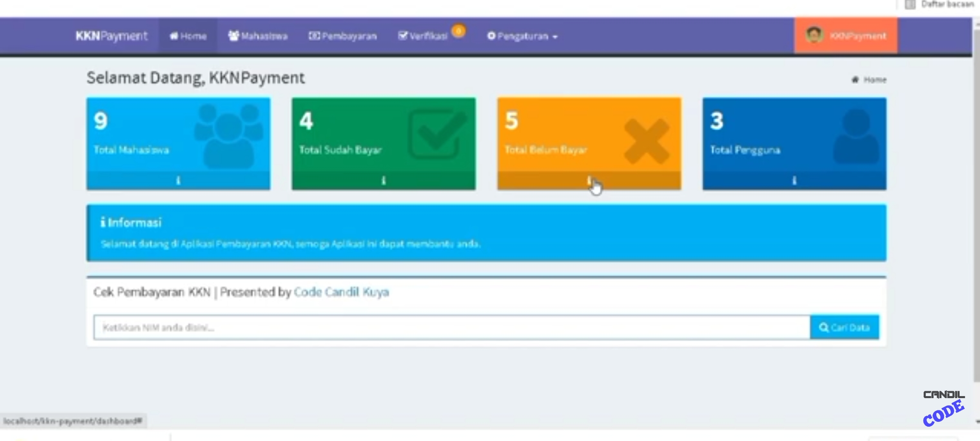The height and width of the screenshot is (441, 980).
Task: Click the info icon under Total Sudah Bayar
Action: pos(383,180)
